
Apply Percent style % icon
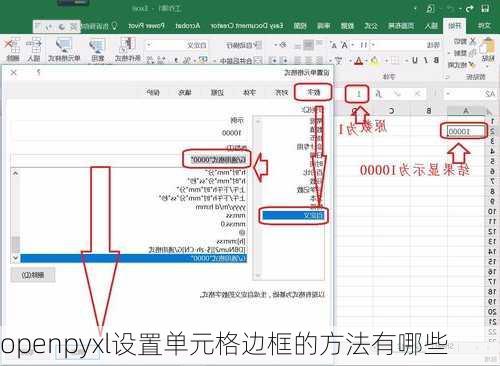click(188, 60)
